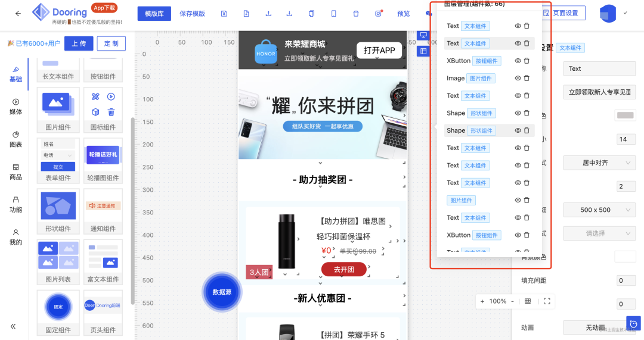Image resolution: width=644 pixels, height=340 pixels.
Task: Go back with the left arrow
Action: 18,14
